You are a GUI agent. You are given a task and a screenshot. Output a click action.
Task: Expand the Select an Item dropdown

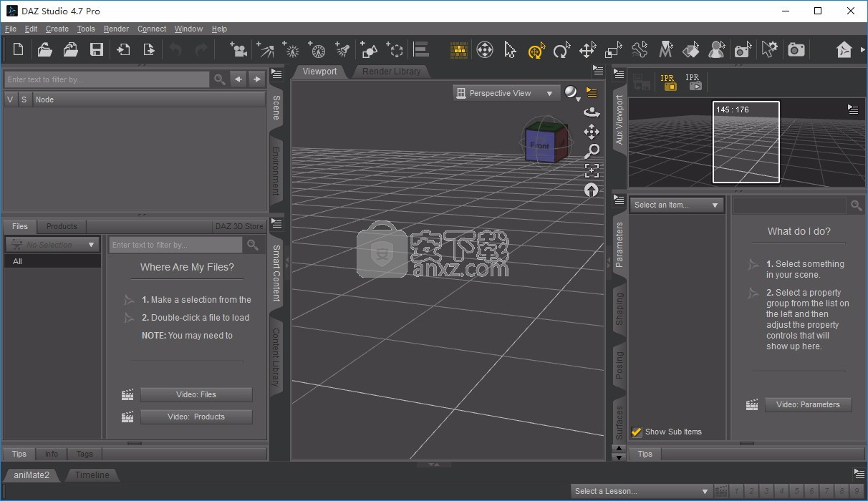[677, 205]
